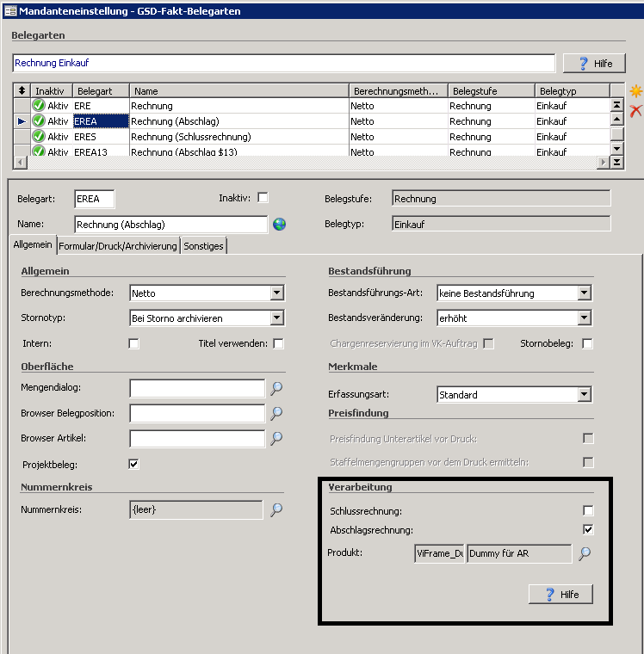Click the Browser Belegposition input field
The image size is (644, 654).
point(197,413)
